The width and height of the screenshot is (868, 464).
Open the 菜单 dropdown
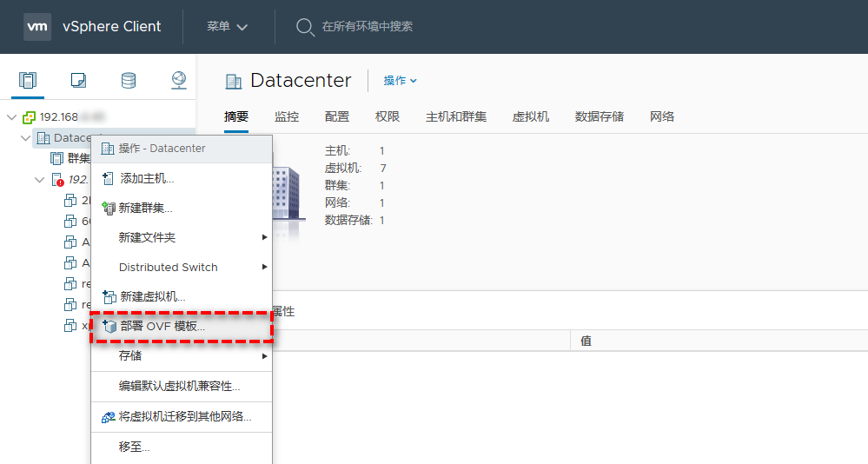point(227,27)
